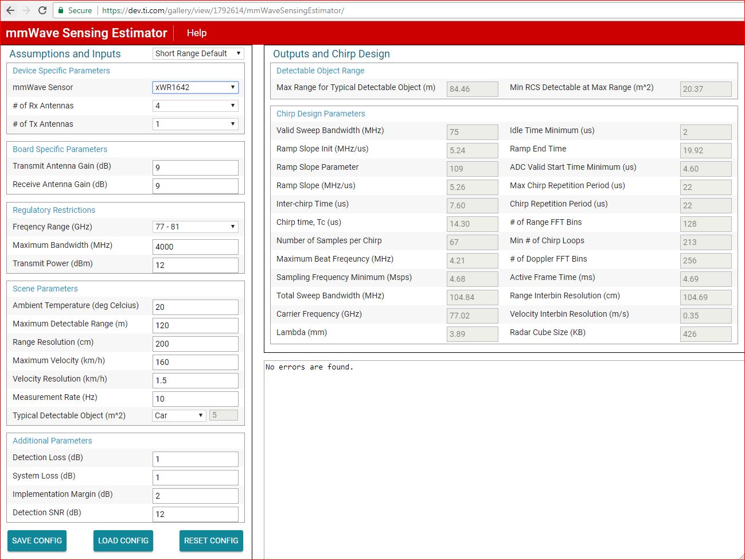Viewport: 745px width, 560px height.
Task: Click the Ramp Slope Init value 5.24
Action: [x=473, y=150]
